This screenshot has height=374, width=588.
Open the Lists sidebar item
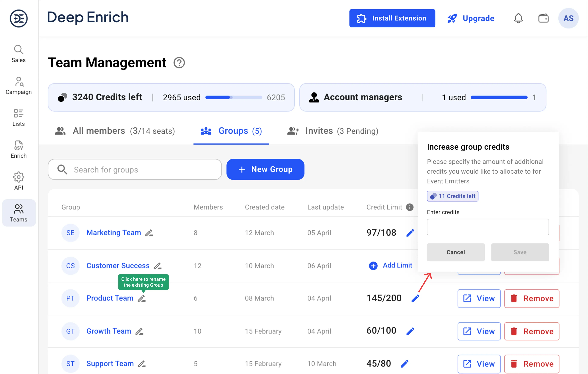pos(19,117)
